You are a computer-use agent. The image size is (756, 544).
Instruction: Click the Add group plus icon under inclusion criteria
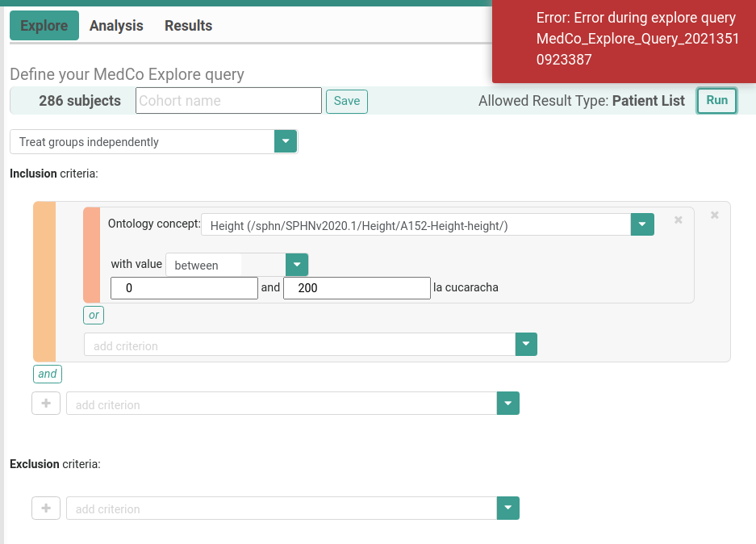point(46,403)
